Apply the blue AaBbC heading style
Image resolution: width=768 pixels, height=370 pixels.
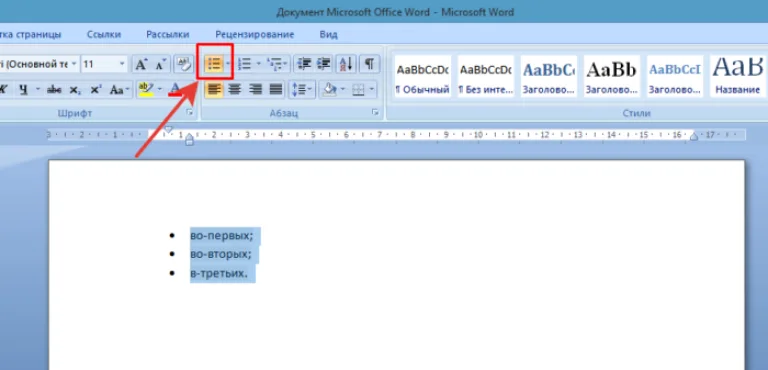click(x=549, y=76)
